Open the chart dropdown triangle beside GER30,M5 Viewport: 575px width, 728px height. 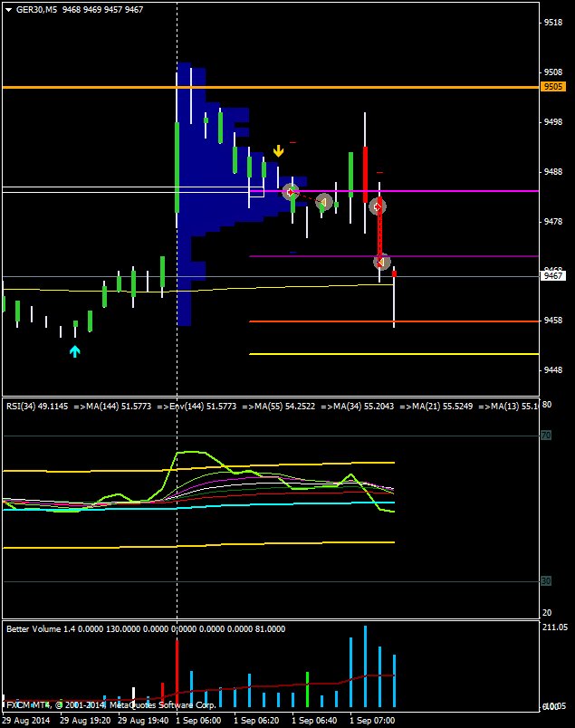(8, 9)
